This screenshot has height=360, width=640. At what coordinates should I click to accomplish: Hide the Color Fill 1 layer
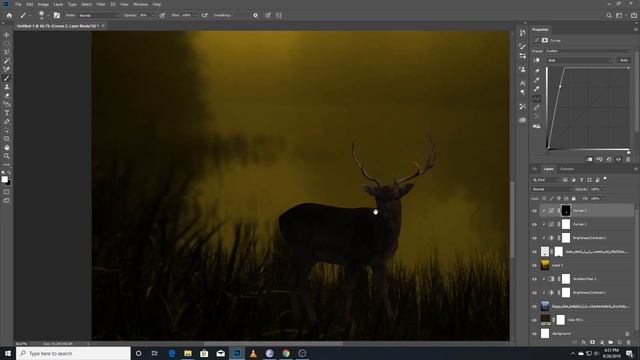point(534,320)
